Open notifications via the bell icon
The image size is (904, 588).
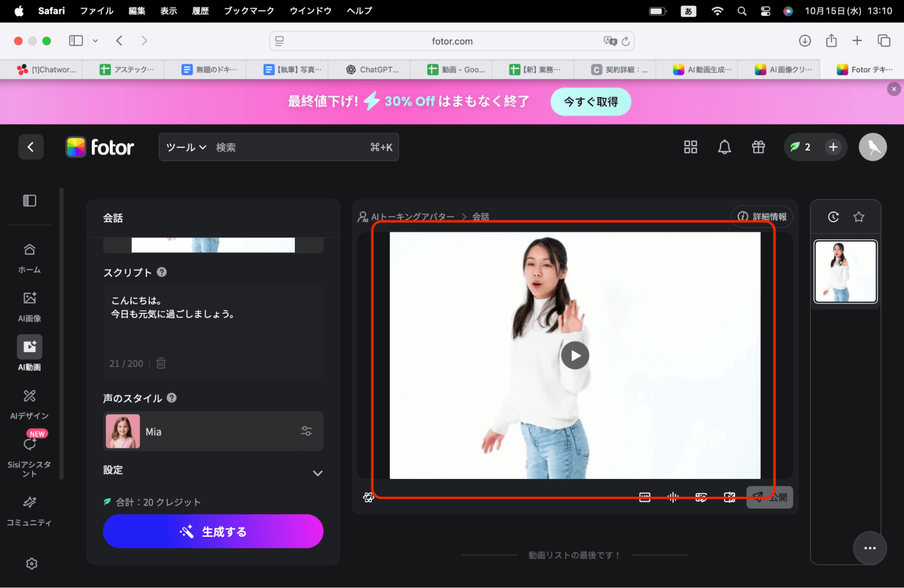click(x=724, y=147)
